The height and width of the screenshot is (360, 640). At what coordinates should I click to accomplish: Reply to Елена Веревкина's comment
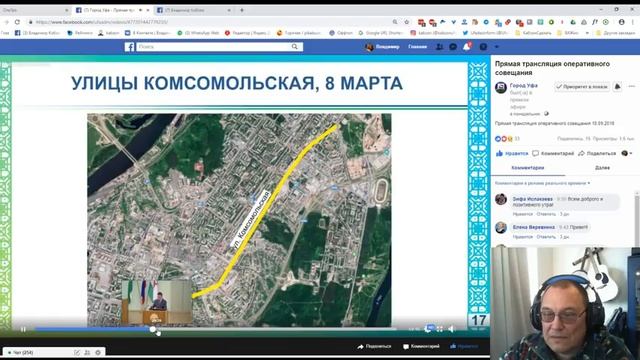pos(546,237)
